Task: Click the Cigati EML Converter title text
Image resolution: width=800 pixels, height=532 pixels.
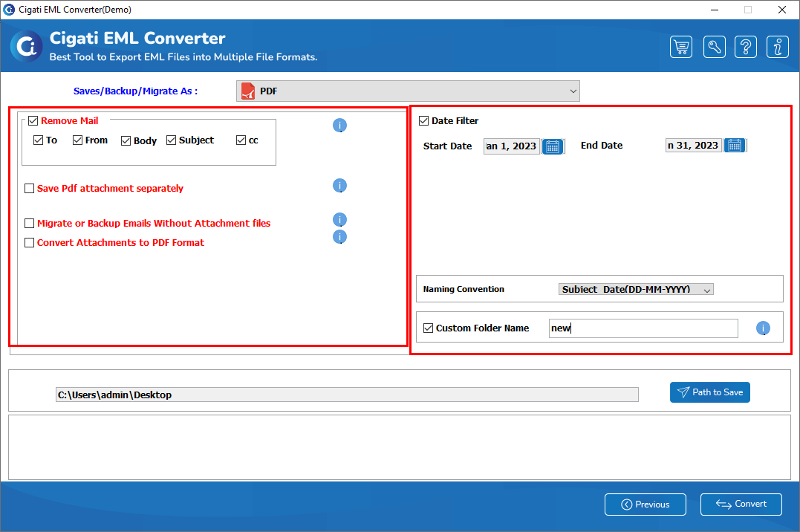Action: point(137,39)
